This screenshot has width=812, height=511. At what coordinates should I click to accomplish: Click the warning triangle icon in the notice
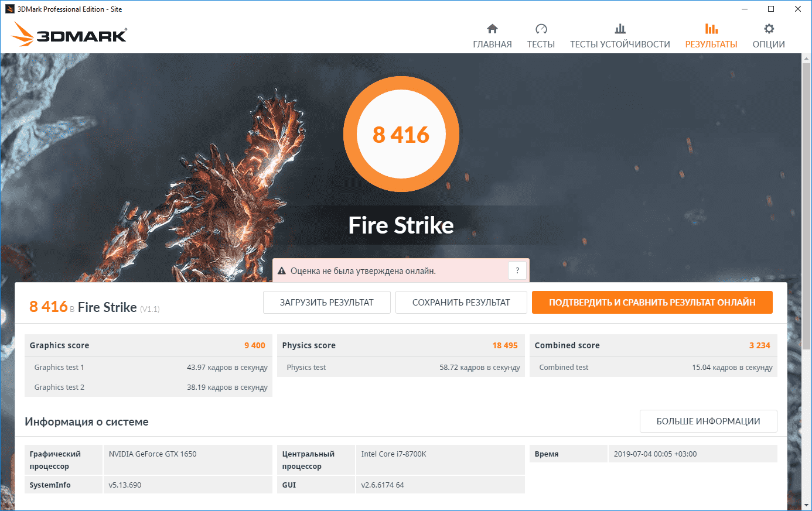pos(281,271)
